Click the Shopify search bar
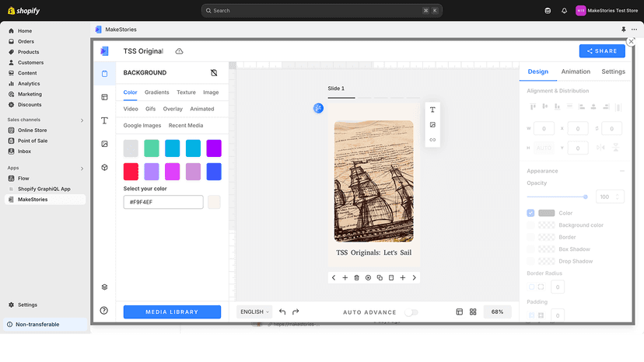This screenshot has height=362, width=644. coord(321,11)
